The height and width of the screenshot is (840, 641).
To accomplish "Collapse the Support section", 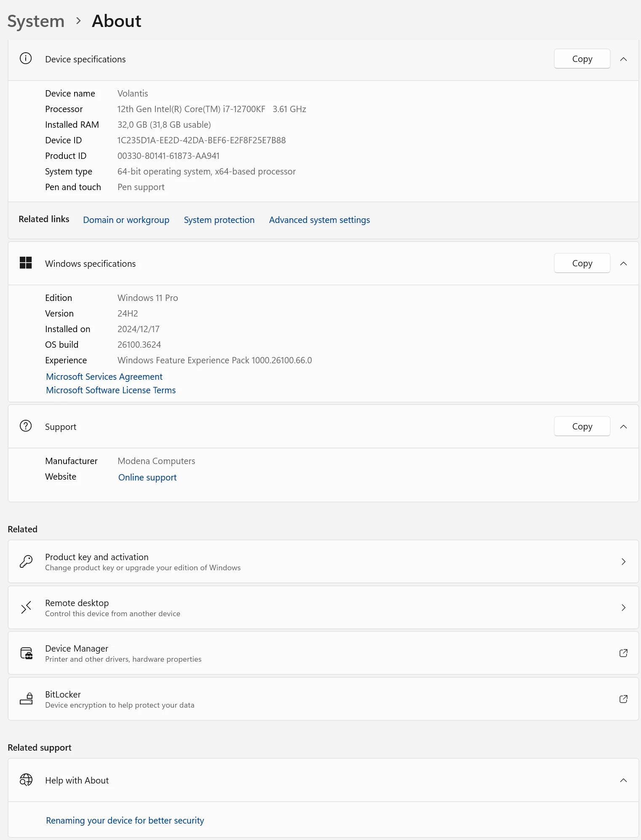I will 624,427.
